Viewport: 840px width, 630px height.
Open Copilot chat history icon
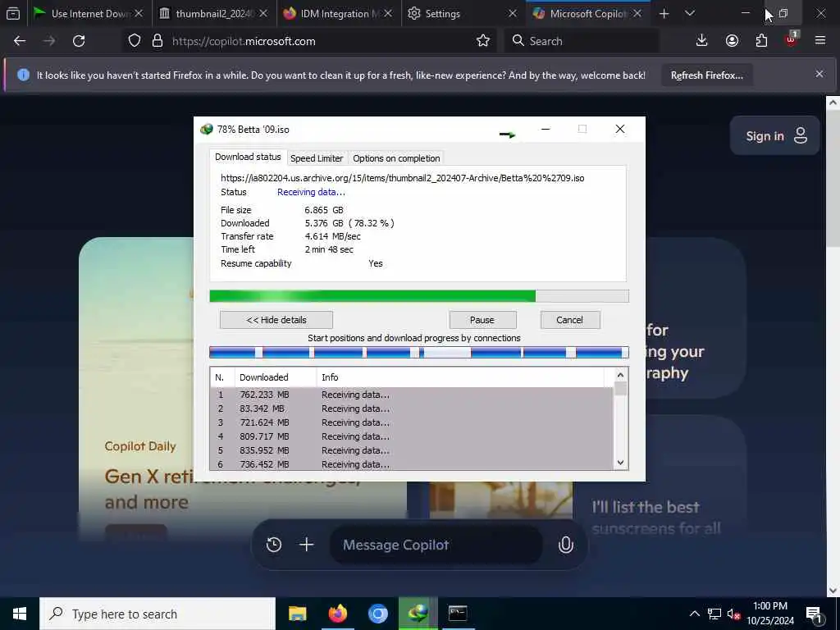(274, 545)
